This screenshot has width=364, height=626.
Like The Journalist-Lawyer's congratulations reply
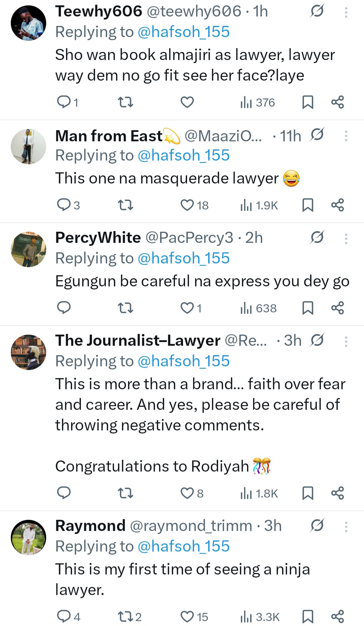[x=187, y=493]
